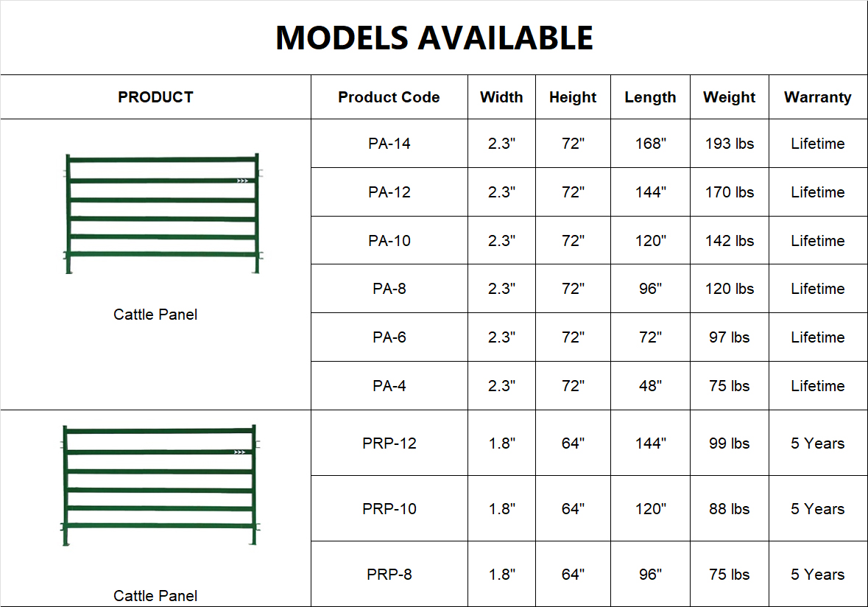Click the PA-12 product code

click(x=389, y=192)
